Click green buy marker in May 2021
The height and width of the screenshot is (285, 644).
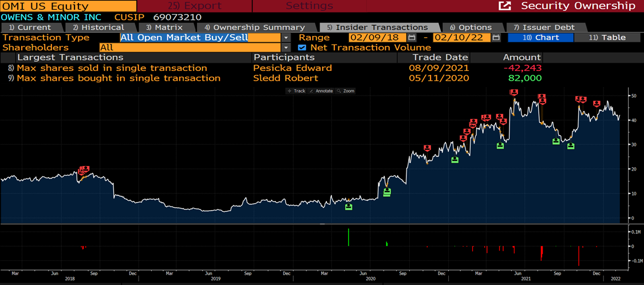[x=500, y=146]
